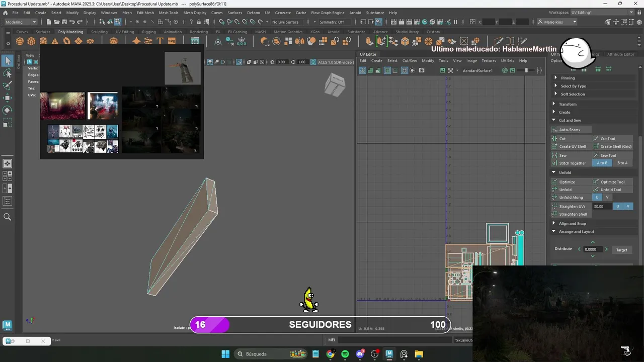The height and width of the screenshot is (362, 644).
Task: Create a polygon torus from the shelf
Action: point(66,41)
